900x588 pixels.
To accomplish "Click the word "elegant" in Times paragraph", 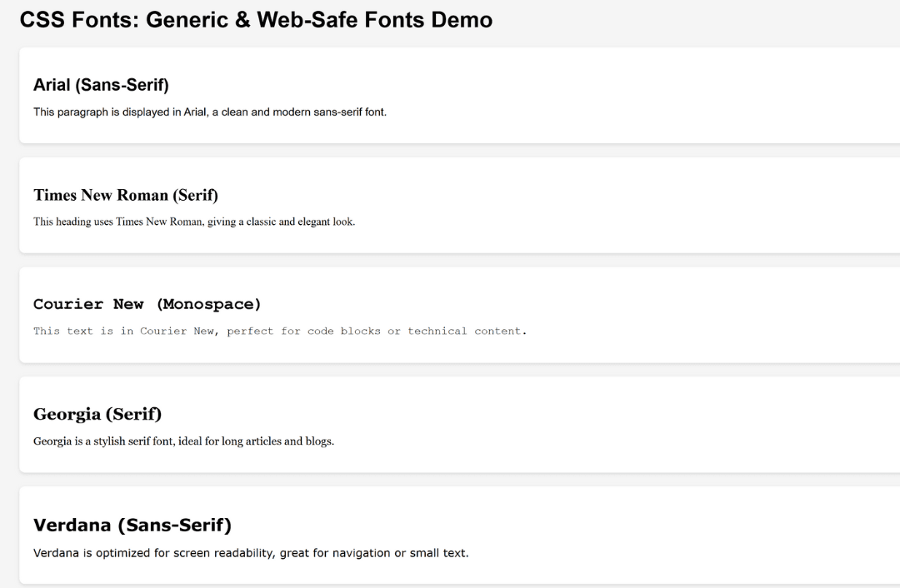I will 314,222.
